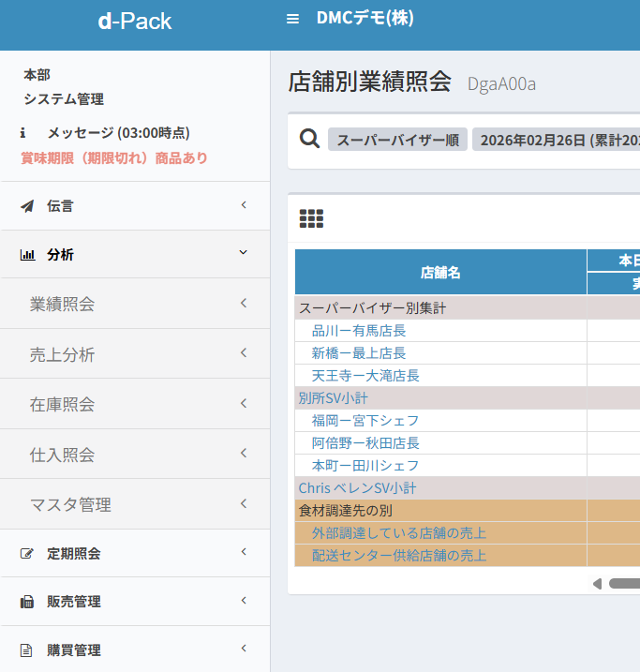Image resolution: width=640 pixels, height=672 pixels.
Task: Click the 別所SV小計 link
Action: click(x=333, y=398)
